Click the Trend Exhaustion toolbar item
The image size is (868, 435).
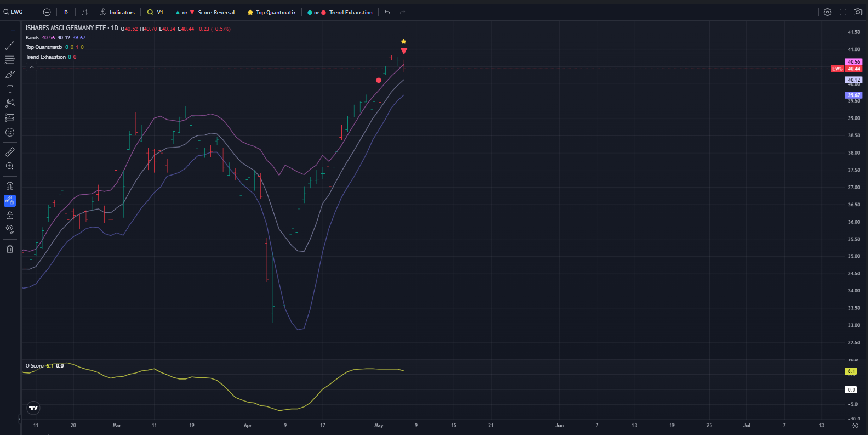click(x=340, y=12)
